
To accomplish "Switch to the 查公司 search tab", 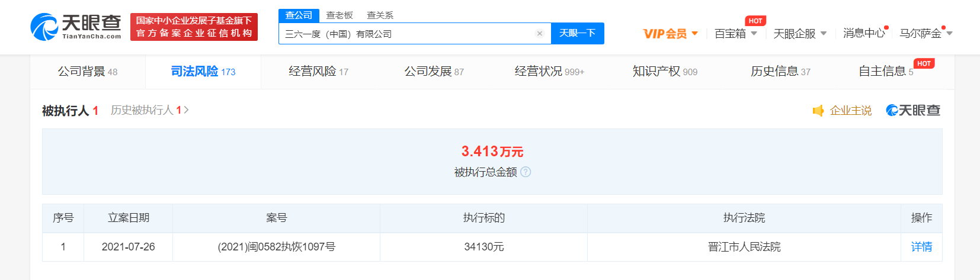I will point(299,15).
